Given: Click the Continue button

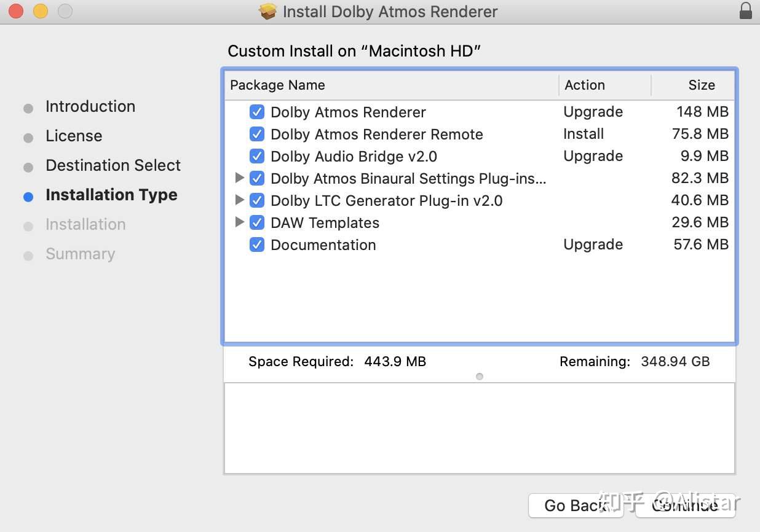Looking at the screenshot, I should 685,505.
